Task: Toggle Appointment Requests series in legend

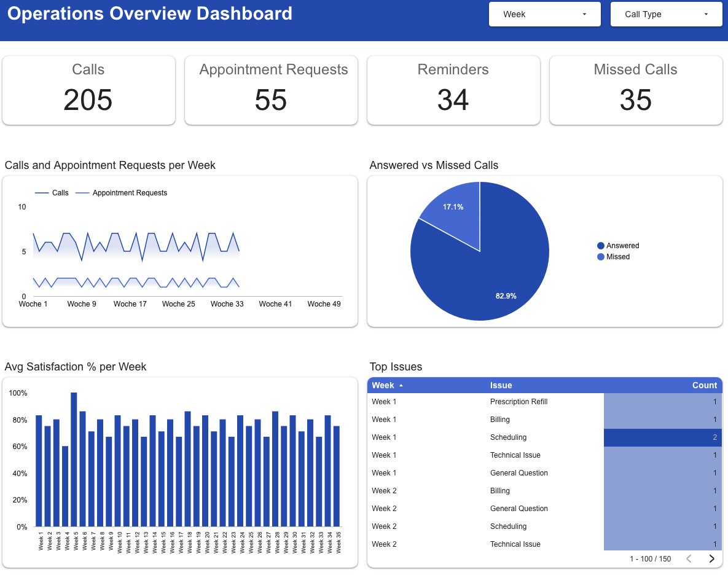Action: click(130, 193)
